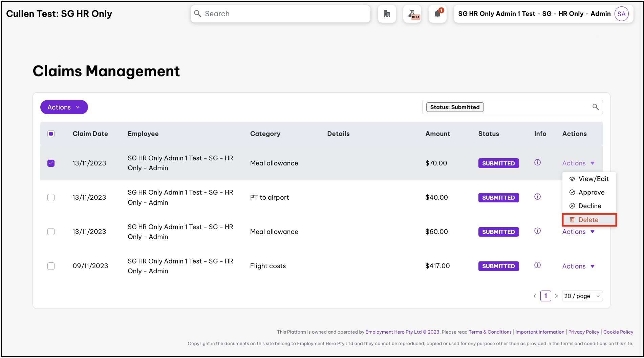Expand Actions for the Flight costs claim
The height and width of the screenshot is (358, 644).
[x=578, y=266]
